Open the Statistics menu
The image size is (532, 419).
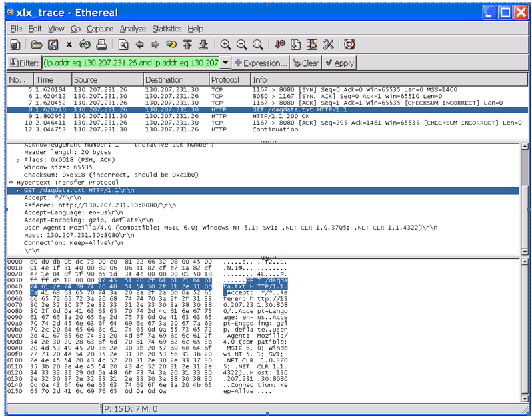167,29
